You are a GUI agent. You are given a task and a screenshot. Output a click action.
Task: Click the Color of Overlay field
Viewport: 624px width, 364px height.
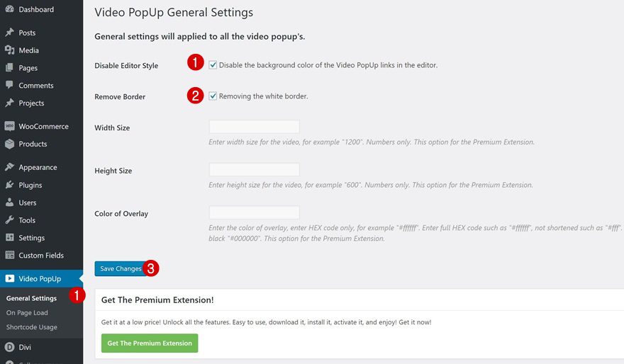[255, 212]
